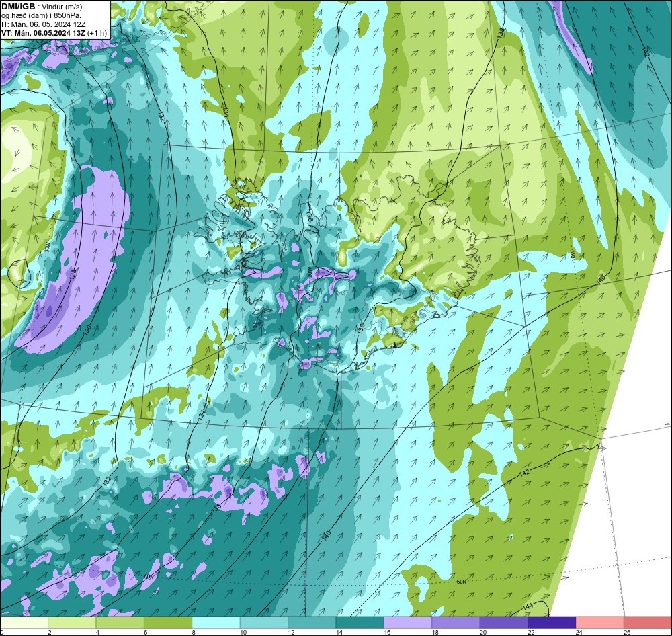Click the 140 contour label east of Iceland
672x636 pixels.
601,279
